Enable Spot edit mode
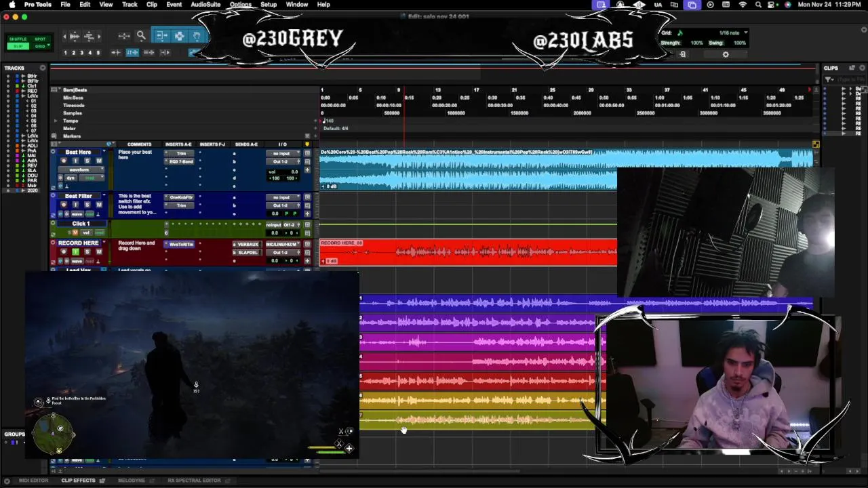This screenshot has width=868, height=488. click(x=40, y=39)
